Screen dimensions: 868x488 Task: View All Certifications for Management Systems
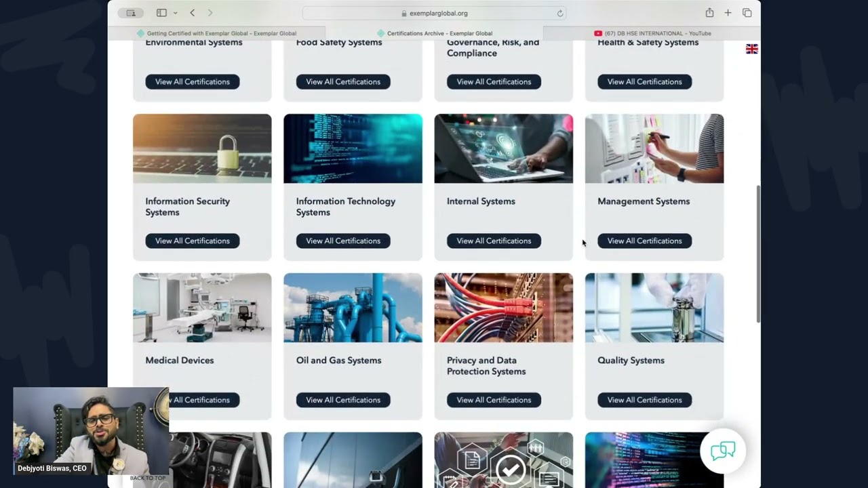pos(644,241)
